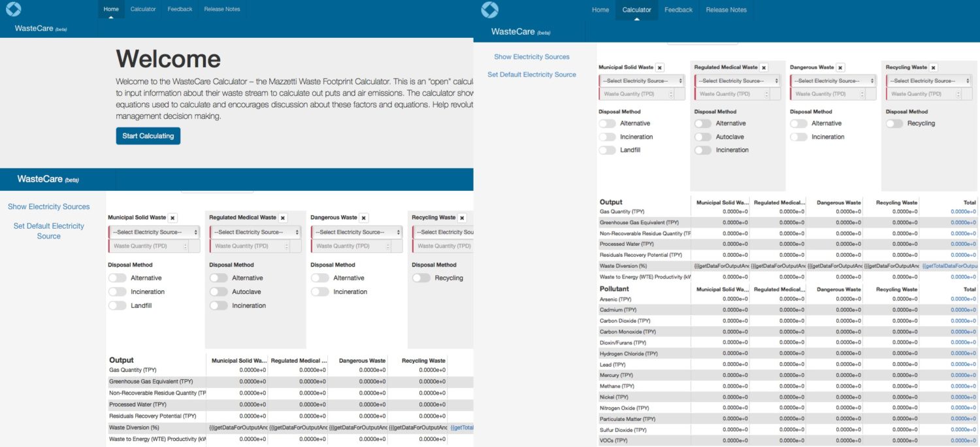Screen dimensions: 980x447
Task: Click Show Electricity Sources in right screenshot
Action: [x=532, y=57]
